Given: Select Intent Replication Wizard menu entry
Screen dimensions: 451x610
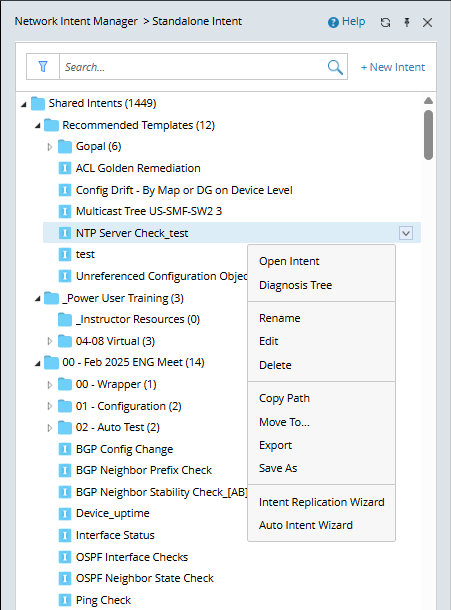Looking at the screenshot, I should click(321, 502).
